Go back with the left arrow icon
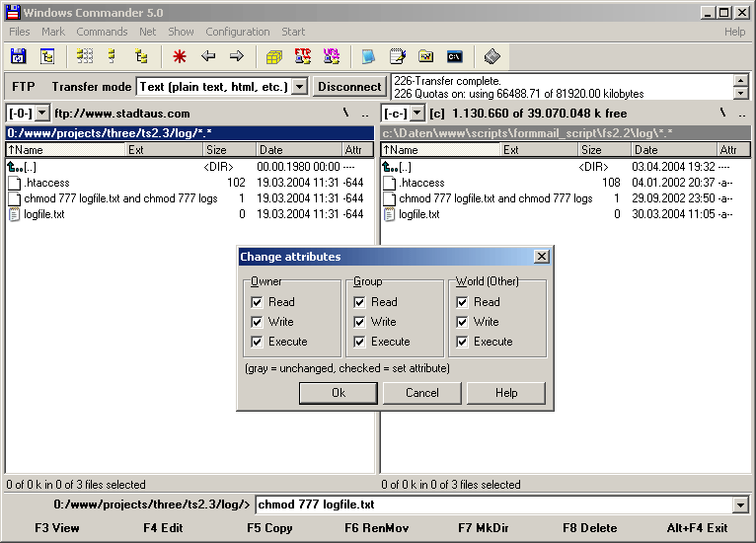The width and height of the screenshot is (756, 543). [208, 56]
